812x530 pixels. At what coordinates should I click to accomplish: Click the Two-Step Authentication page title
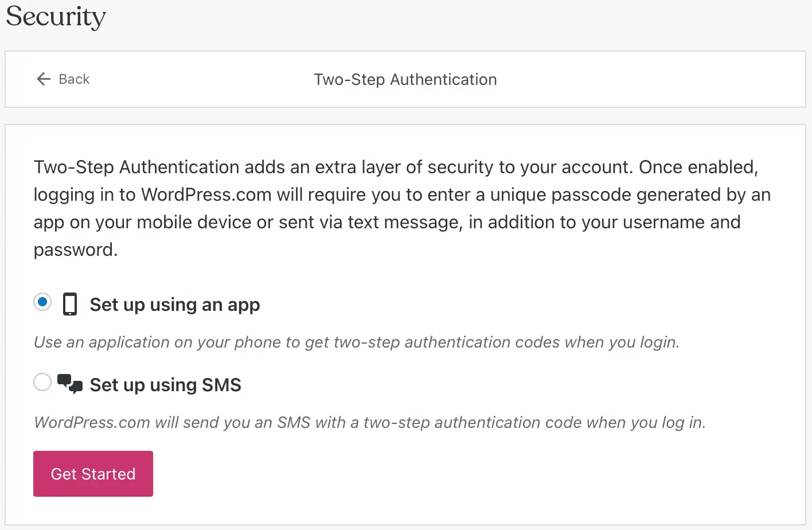[x=405, y=79]
